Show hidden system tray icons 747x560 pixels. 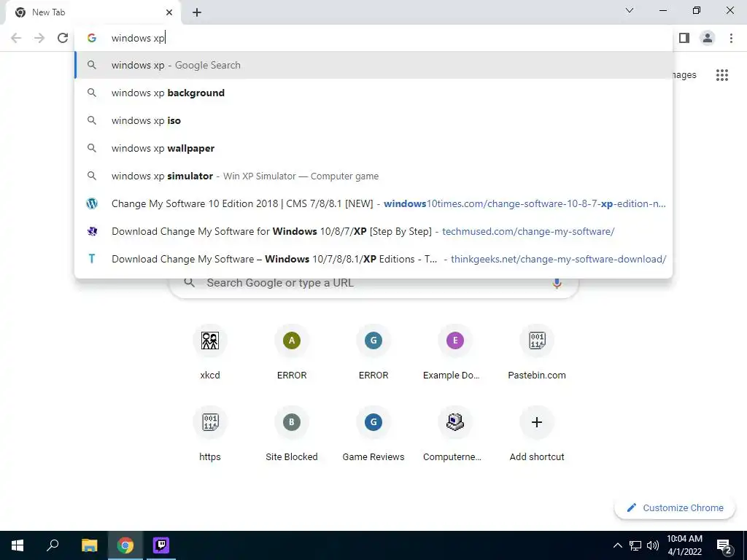[x=617, y=545]
